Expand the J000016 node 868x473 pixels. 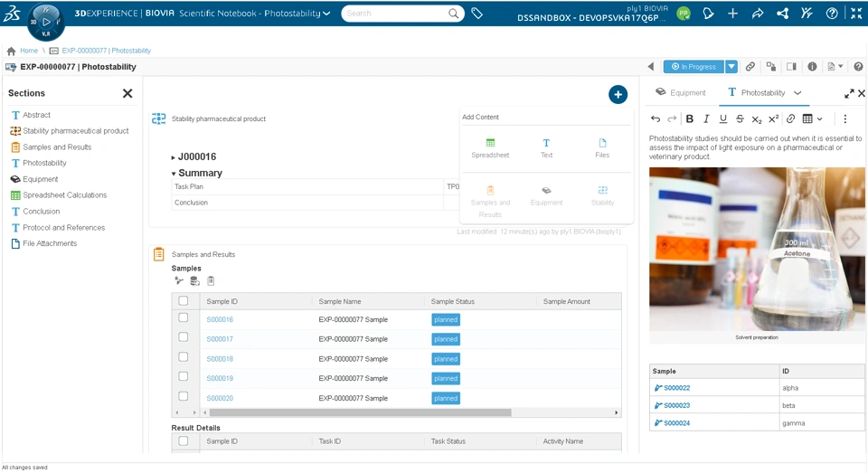coord(174,157)
